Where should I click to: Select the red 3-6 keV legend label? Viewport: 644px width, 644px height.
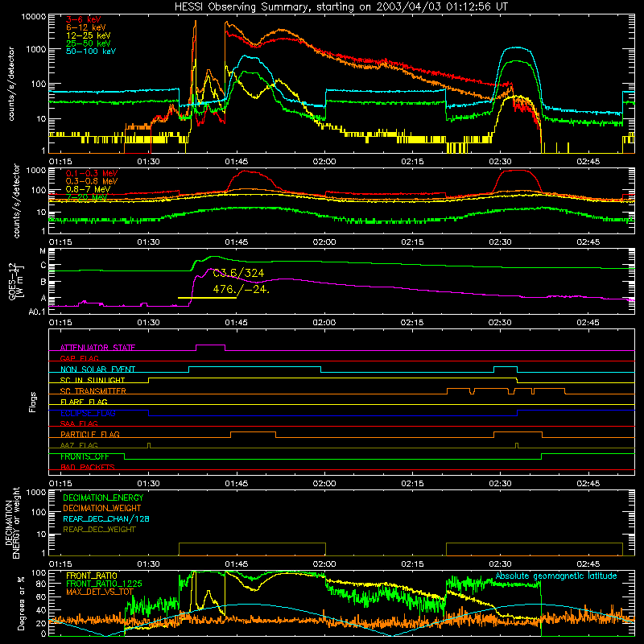coord(84,19)
